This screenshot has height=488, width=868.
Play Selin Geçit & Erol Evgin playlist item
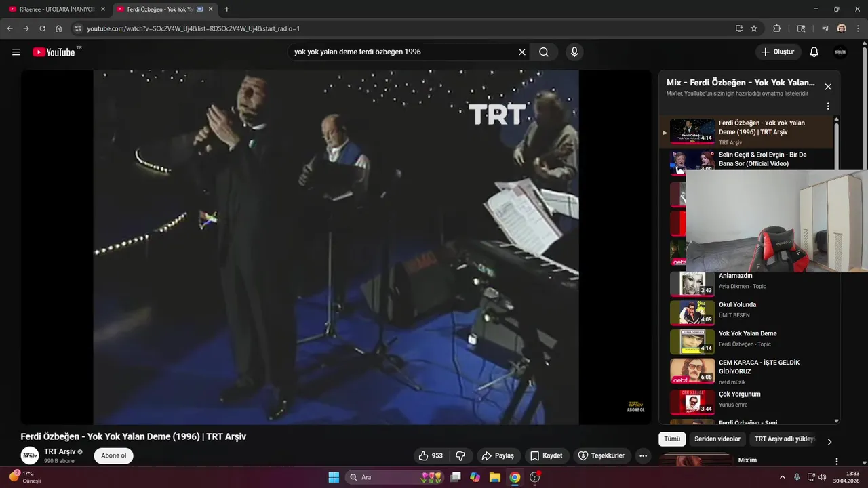point(746,160)
